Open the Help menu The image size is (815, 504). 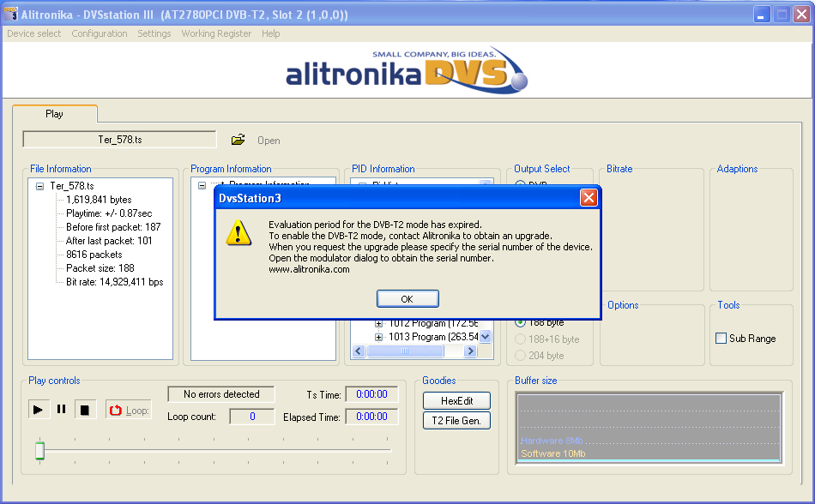click(270, 33)
